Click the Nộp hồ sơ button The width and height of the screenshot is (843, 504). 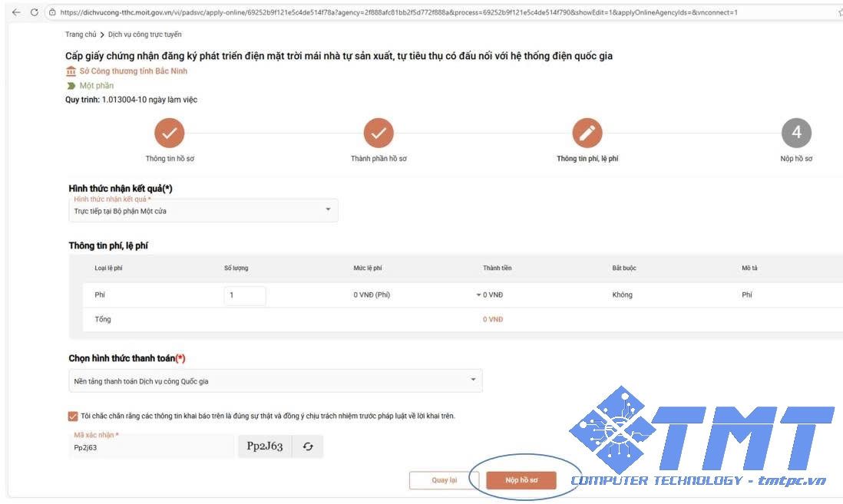coord(521,480)
